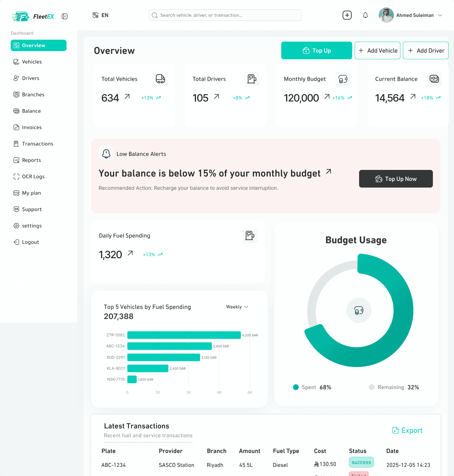Open Daily Fuel Spending details arrow
454x476 pixels.
pos(130,253)
